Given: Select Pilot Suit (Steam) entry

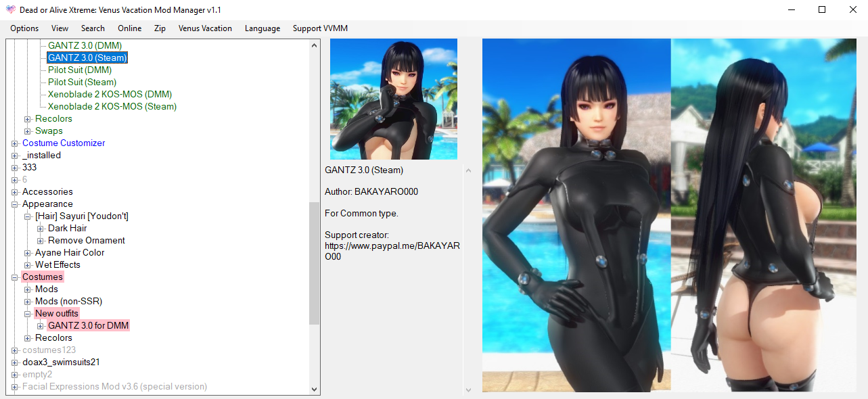Looking at the screenshot, I should (x=82, y=82).
